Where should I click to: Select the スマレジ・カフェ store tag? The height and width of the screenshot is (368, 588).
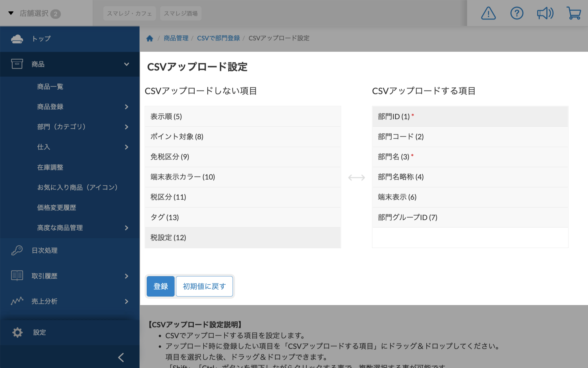point(129,14)
